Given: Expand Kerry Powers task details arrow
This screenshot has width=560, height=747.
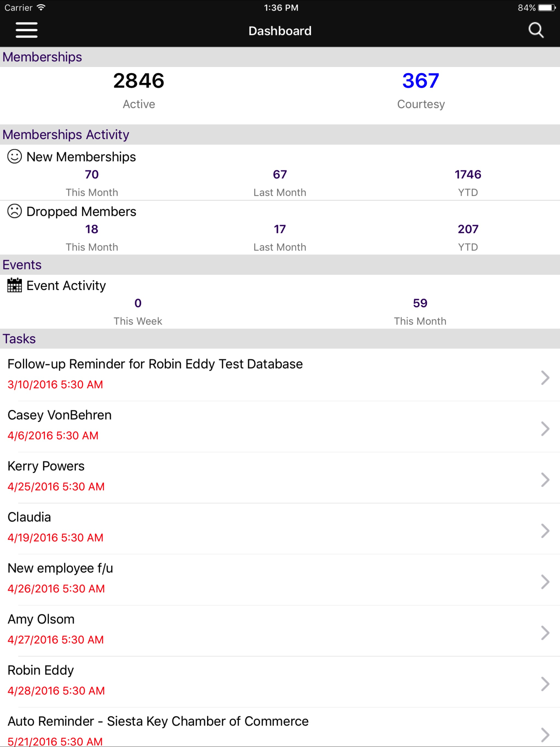Looking at the screenshot, I should [545, 480].
